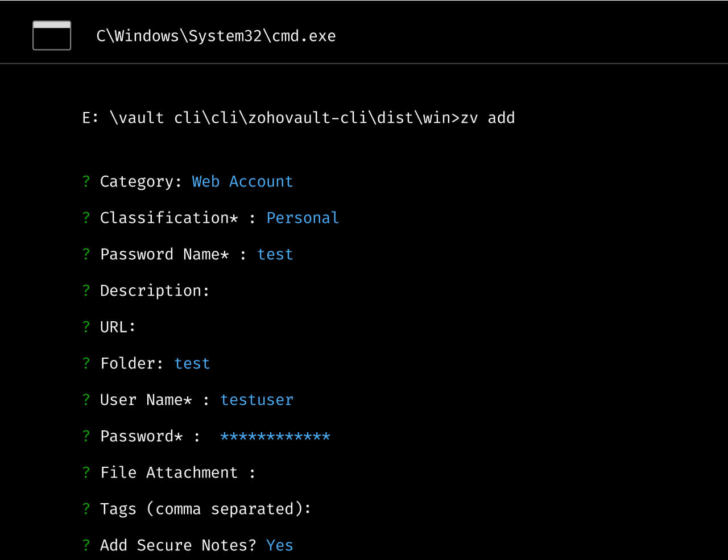Click the test folder value
Image resolution: width=728 pixels, height=560 pixels.
(x=192, y=363)
